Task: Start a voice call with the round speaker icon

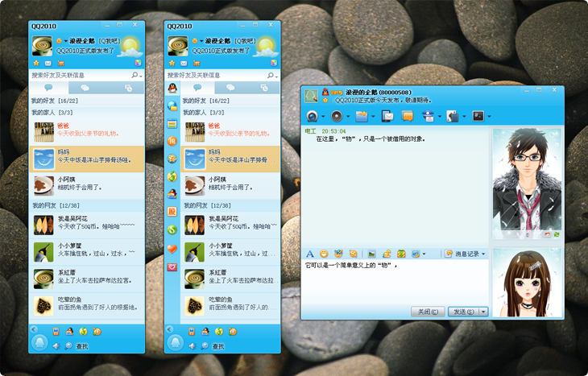Action: (337, 116)
